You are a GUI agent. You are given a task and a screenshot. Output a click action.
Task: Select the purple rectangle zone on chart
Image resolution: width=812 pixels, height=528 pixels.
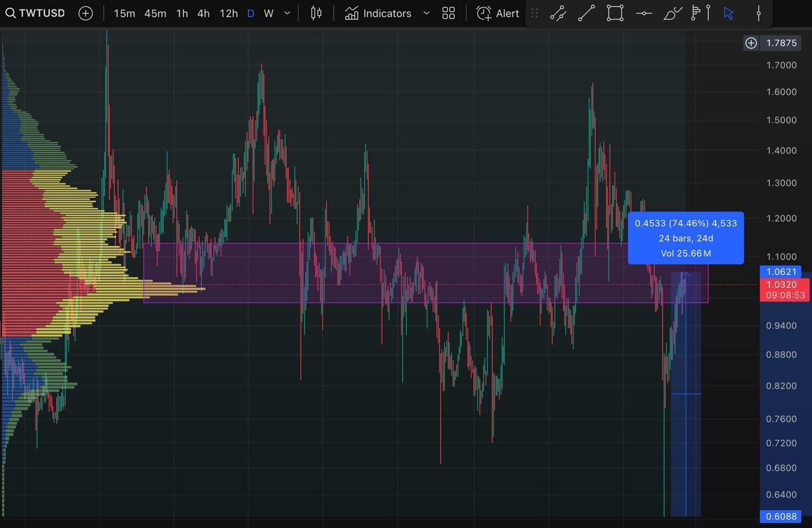pyautogui.click(x=426, y=273)
